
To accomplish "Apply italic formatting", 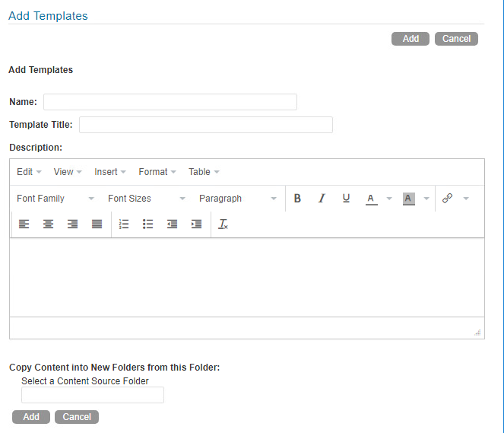I will (322, 199).
